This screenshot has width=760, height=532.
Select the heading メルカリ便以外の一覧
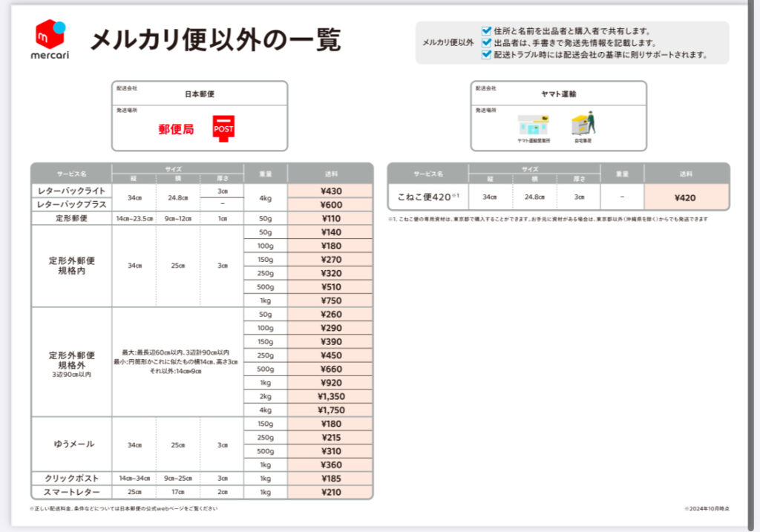pos(216,39)
